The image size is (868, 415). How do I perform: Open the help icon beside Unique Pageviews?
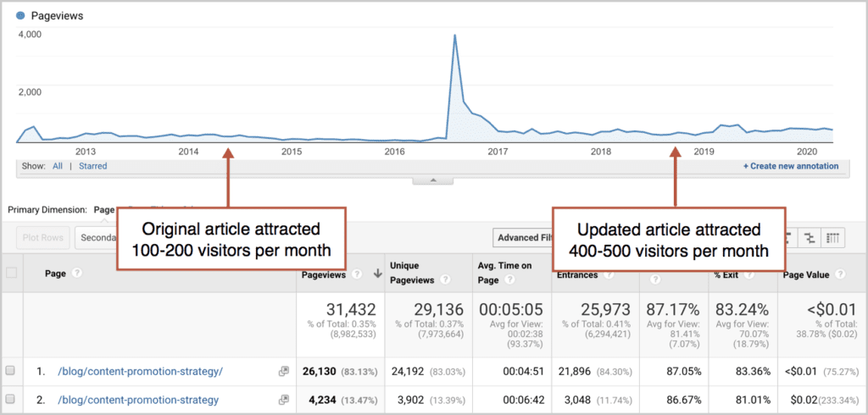pyautogui.click(x=444, y=280)
